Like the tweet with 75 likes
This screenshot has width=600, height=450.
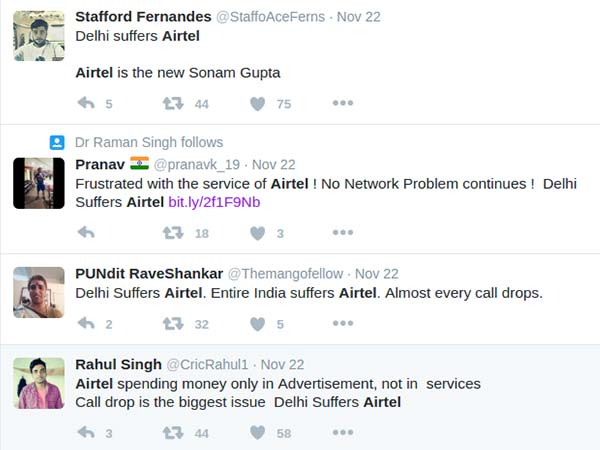(x=257, y=104)
